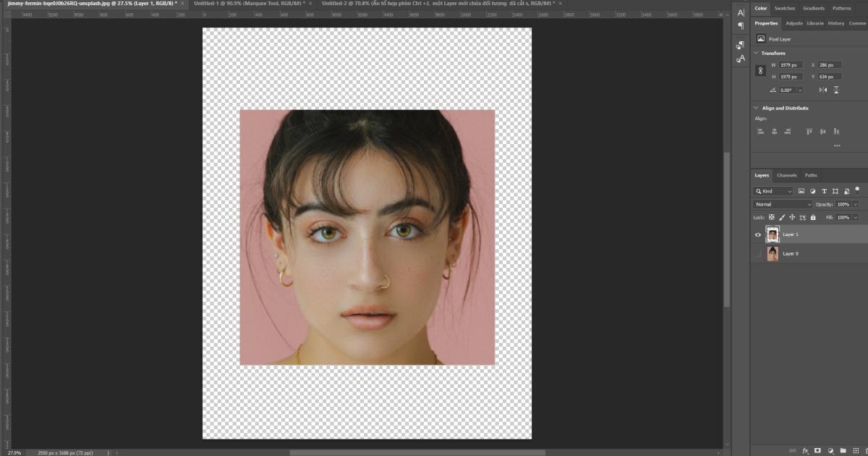Switch to the Channels tab
The image size is (868, 456).
[787, 175]
